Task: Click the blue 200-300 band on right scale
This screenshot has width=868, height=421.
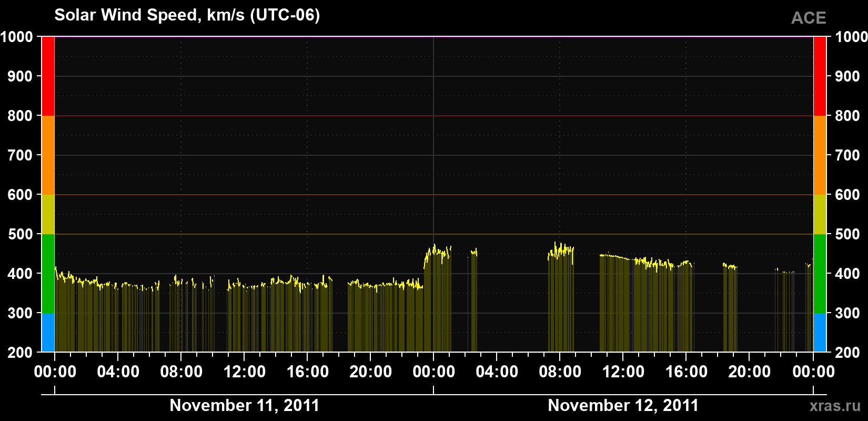Action: point(820,333)
